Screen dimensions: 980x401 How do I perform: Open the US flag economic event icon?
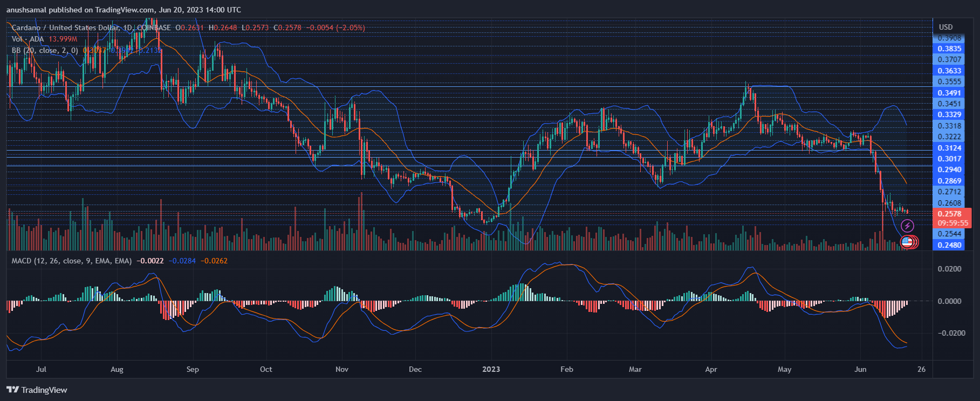907,242
